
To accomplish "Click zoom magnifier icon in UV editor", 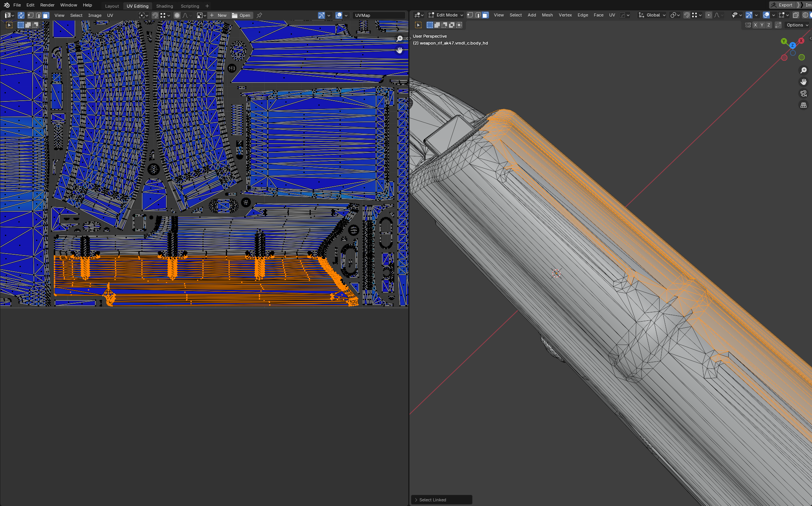I will click(399, 39).
